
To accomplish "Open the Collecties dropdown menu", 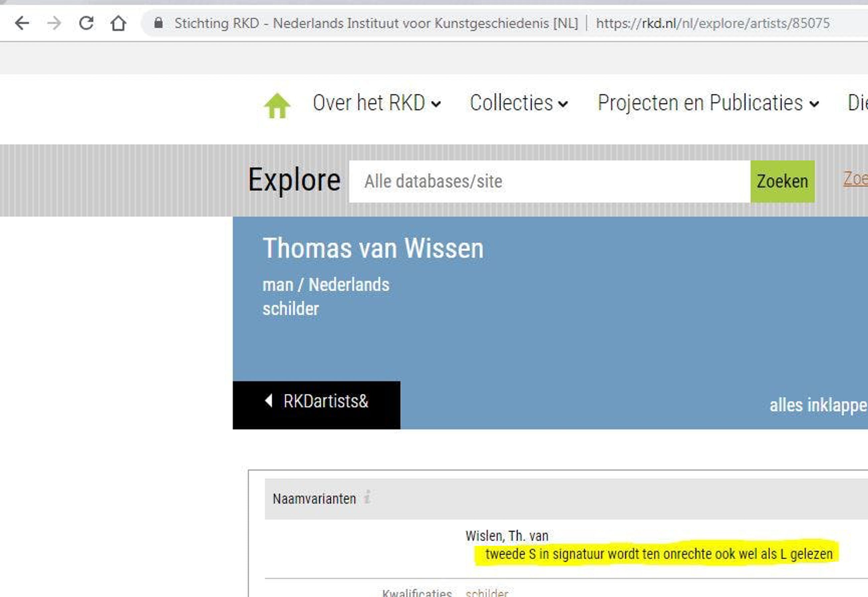I will pos(519,103).
